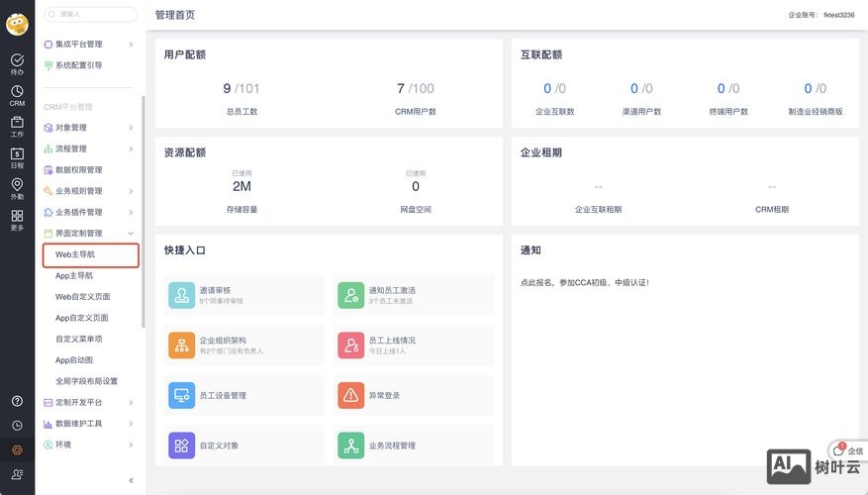Screen dimensions: 868x495
Task: Click the 异常登录 warning triangle icon
Action: (351, 395)
